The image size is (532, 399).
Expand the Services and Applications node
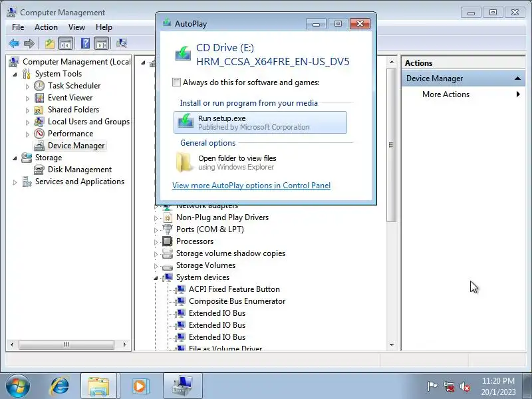tap(15, 182)
